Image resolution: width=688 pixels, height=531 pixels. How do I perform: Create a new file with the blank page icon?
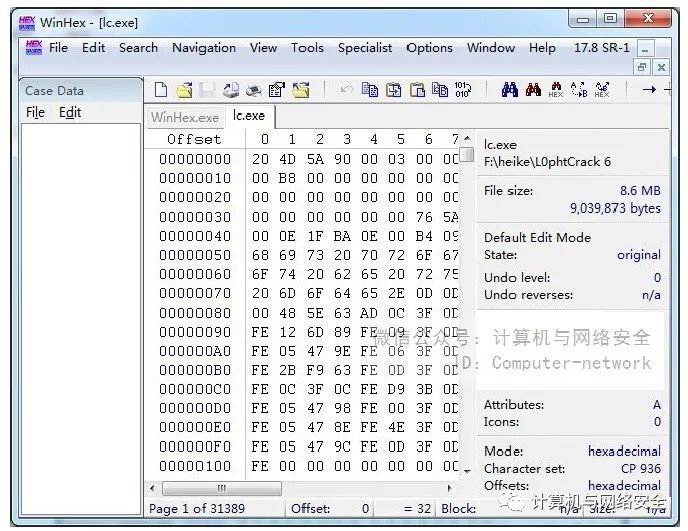[161, 90]
